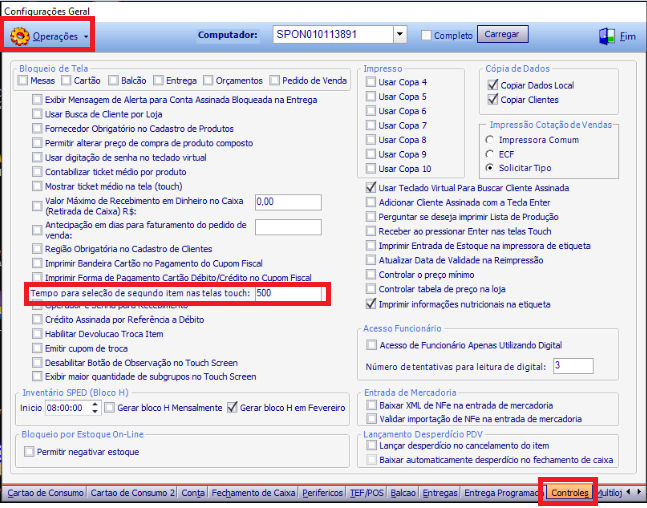Enable Baixar XML de NFe na entrada
The height and width of the screenshot is (508, 647).
pyautogui.click(x=371, y=405)
